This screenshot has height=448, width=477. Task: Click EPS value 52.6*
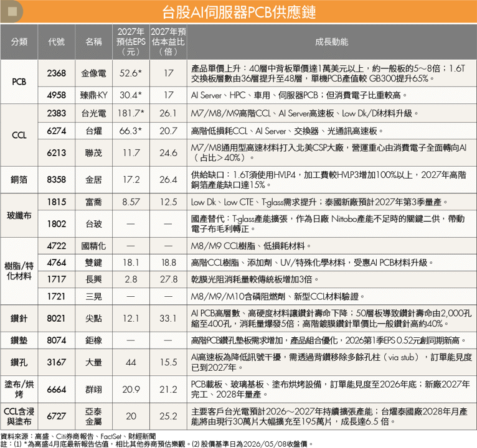[x=131, y=73]
